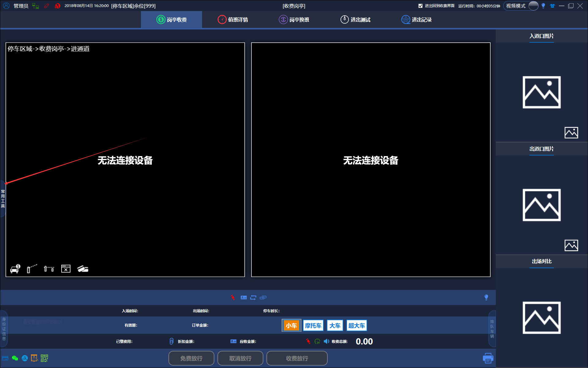Click the right-hand video pane
The image size is (588, 368).
point(371,160)
